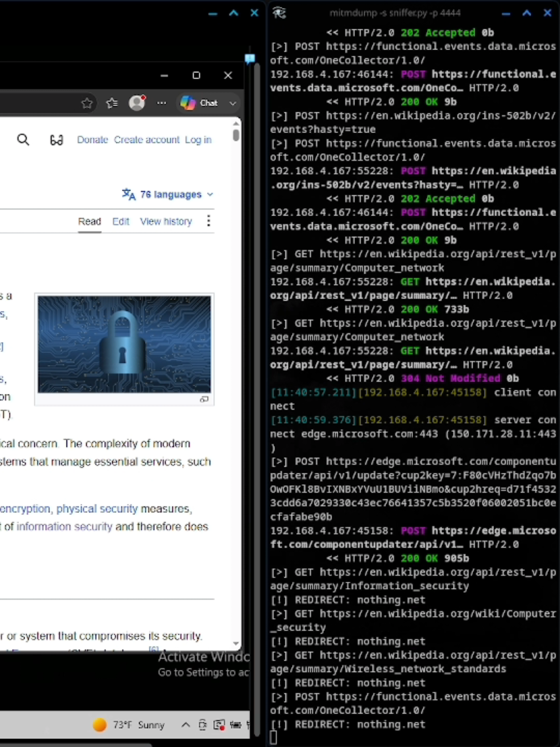Click the mitmdump terminal app icon
The height and width of the screenshot is (747, 560).
tap(279, 13)
